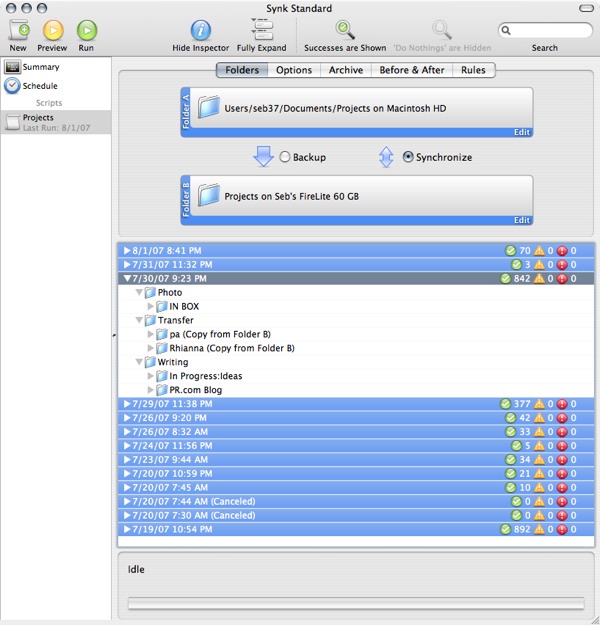
Task: Toggle the Successes are Shown magnifier icon
Action: tap(345, 30)
